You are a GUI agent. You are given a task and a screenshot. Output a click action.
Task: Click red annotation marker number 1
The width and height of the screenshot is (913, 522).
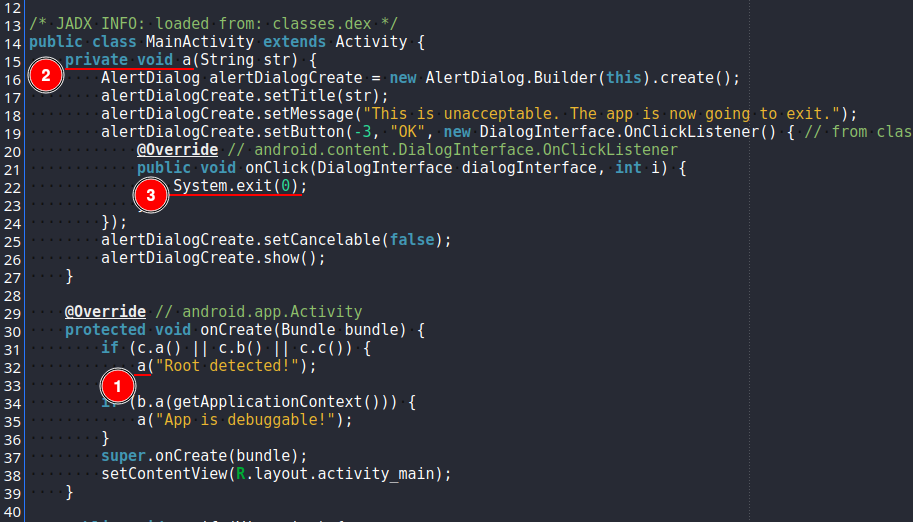(x=117, y=384)
